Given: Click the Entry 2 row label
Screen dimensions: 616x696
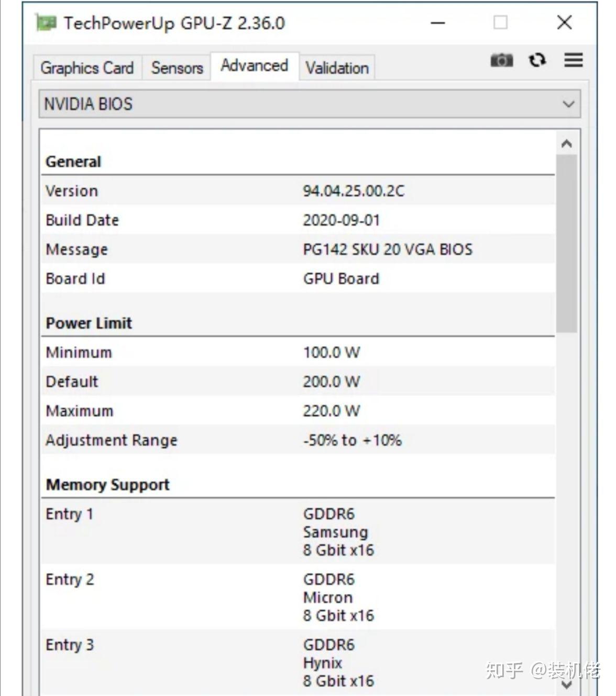Looking at the screenshot, I should click(x=70, y=580).
